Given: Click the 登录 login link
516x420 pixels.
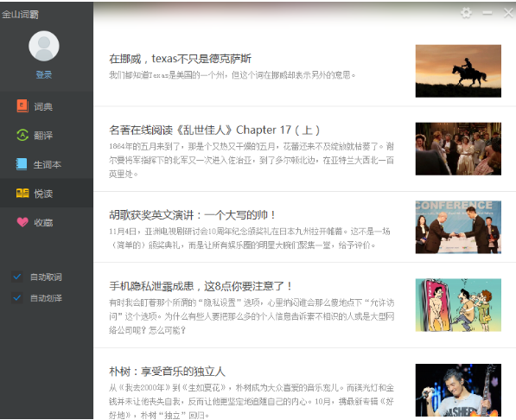Looking at the screenshot, I should tap(44, 74).
